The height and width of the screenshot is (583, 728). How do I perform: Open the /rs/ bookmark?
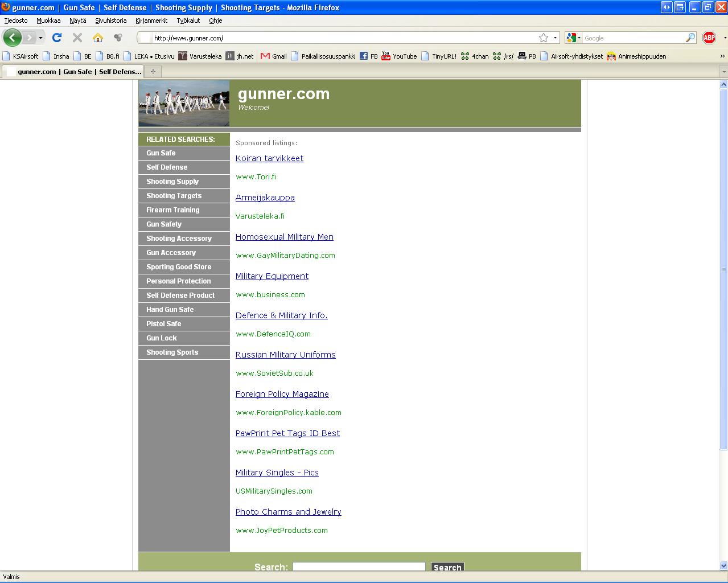pyautogui.click(x=503, y=56)
